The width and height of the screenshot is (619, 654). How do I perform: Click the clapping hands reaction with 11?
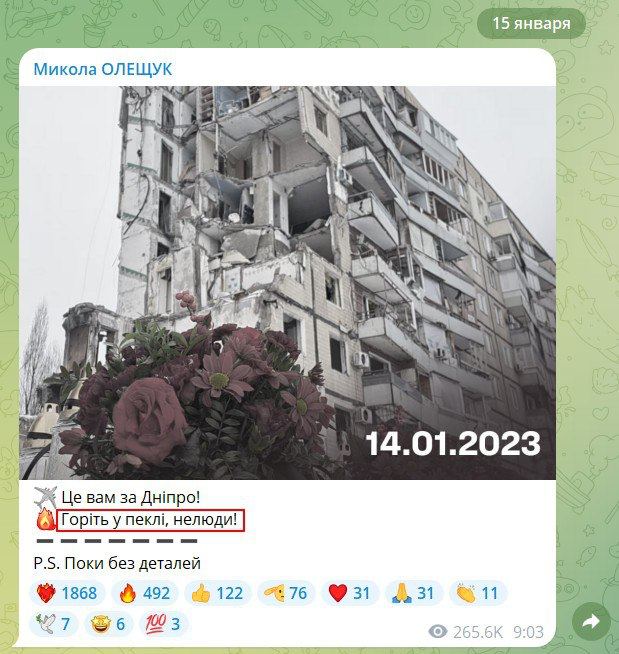[x=478, y=593]
